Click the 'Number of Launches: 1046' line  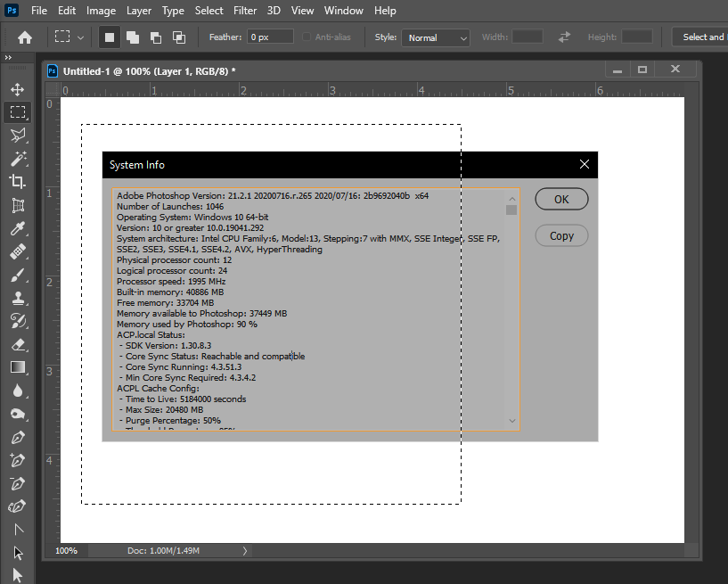pyautogui.click(x=170, y=206)
